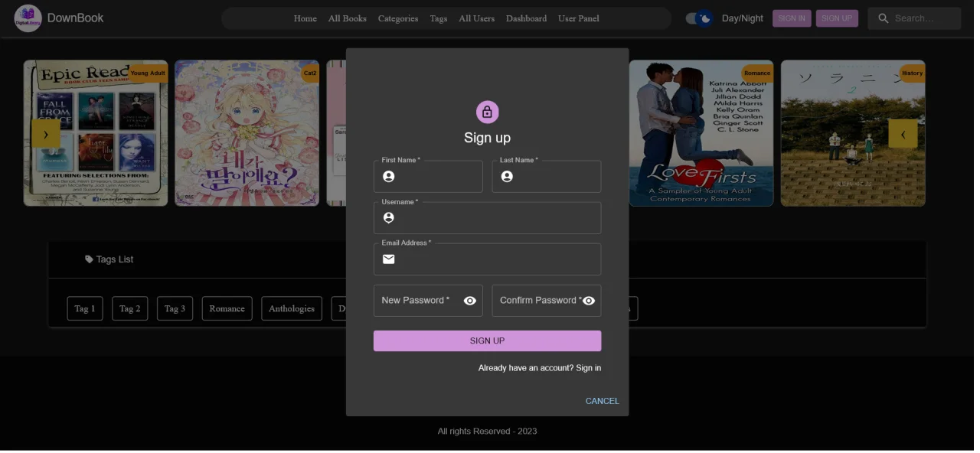980x453 pixels.
Task: Focus the First Name input field
Action: tap(428, 177)
